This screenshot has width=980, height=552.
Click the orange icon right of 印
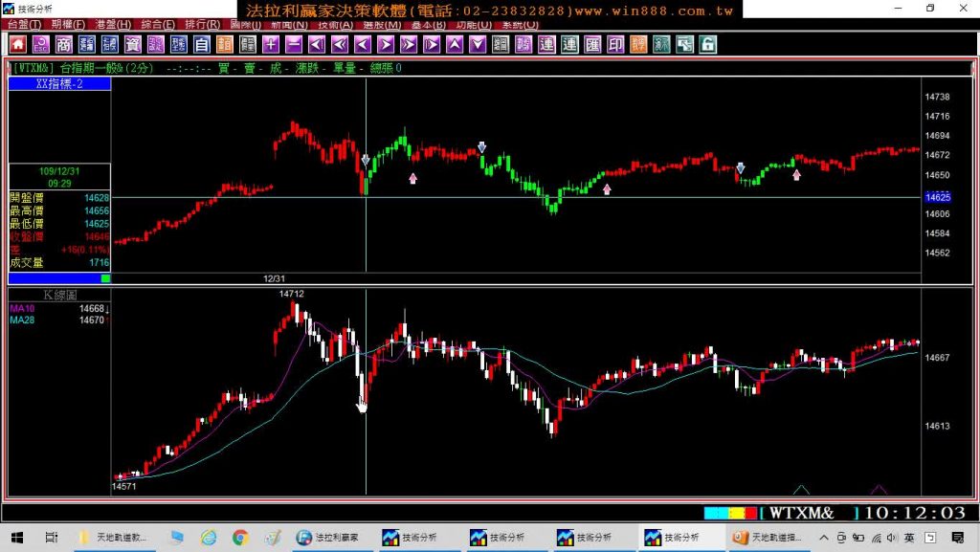click(638, 44)
